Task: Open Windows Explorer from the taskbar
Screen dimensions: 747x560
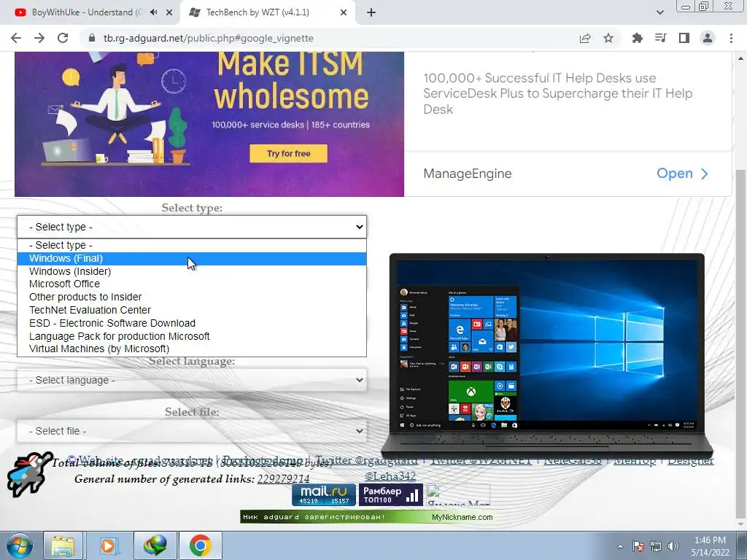Action: [x=63, y=545]
